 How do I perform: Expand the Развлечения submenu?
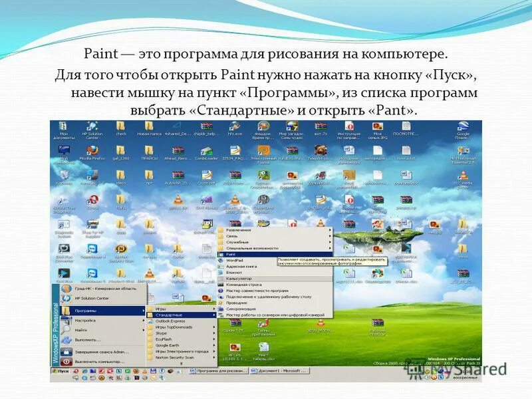tap(275, 230)
